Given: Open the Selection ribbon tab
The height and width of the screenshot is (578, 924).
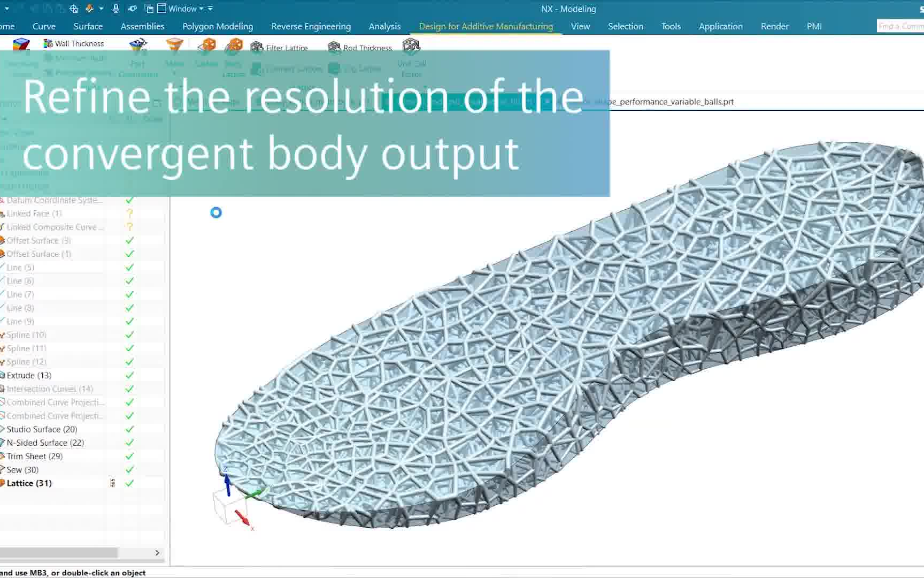Looking at the screenshot, I should pos(625,26).
